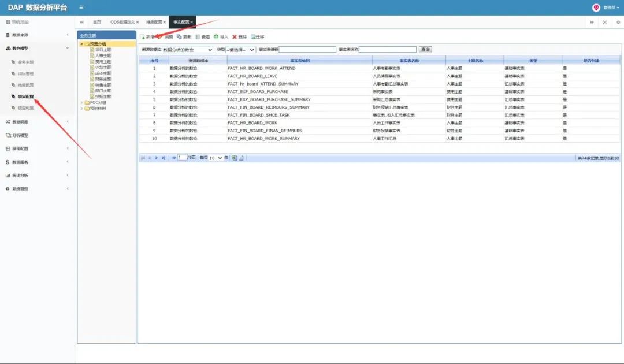The width and height of the screenshot is (624, 364).
Task: Toggle the hamburger menu beside platform title
Action: [x=81, y=7]
